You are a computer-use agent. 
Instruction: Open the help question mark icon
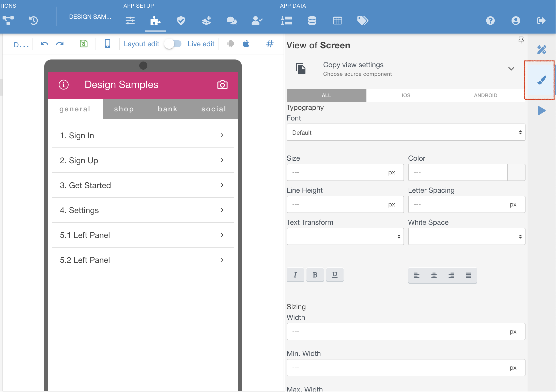[490, 20]
